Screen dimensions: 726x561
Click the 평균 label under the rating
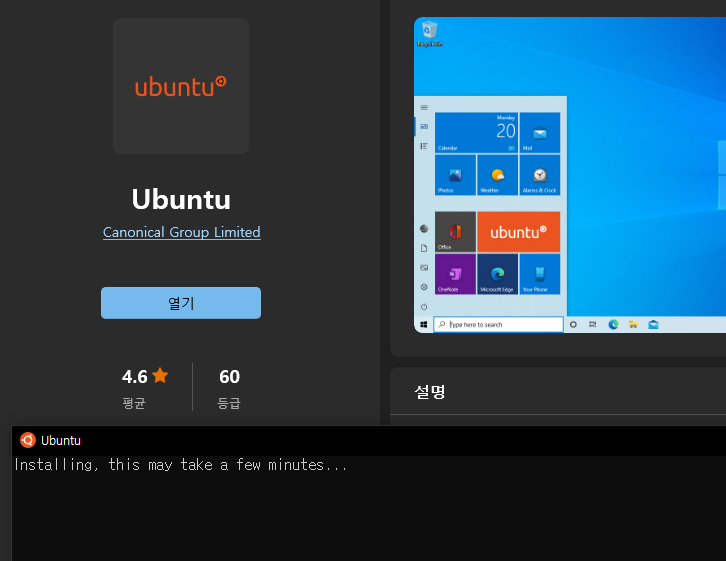tap(134, 403)
